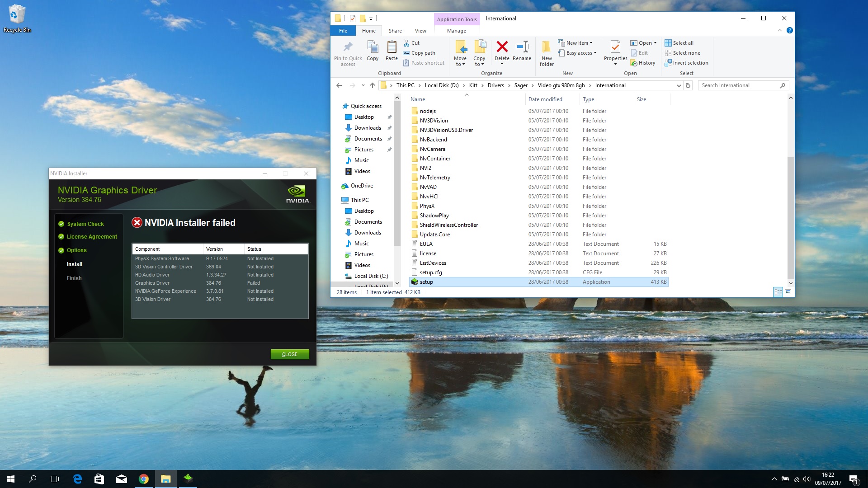This screenshot has width=868, height=488.
Task: Switch to the Share ribbon tab
Action: 395,31
